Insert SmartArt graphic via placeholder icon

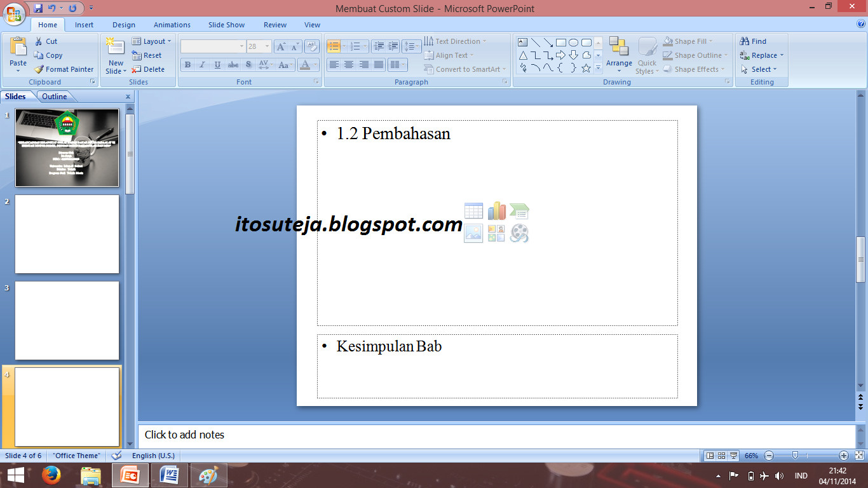tap(519, 211)
